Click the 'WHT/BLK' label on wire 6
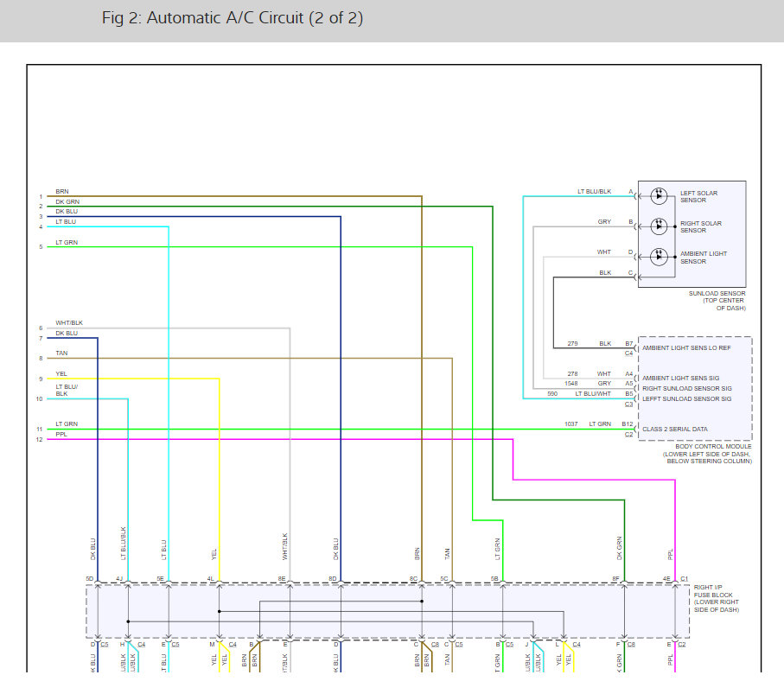This screenshot has height=694, width=784. pyautogui.click(x=69, y=323)
